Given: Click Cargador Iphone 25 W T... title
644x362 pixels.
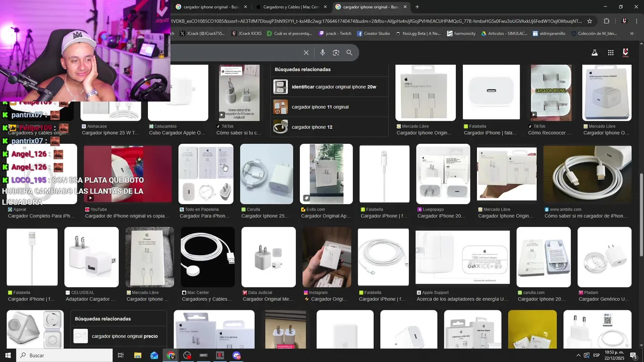Looking at the screenshot, I should [x=110, y=133].
